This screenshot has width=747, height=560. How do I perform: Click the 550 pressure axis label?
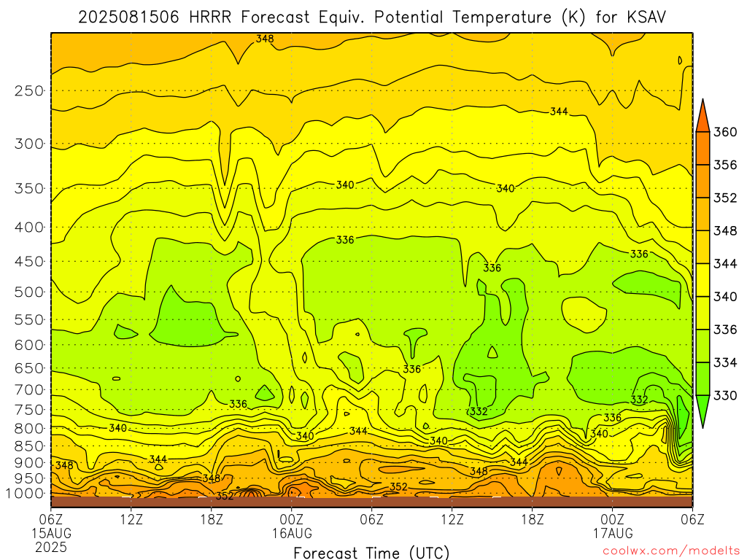tap(29, 319)
